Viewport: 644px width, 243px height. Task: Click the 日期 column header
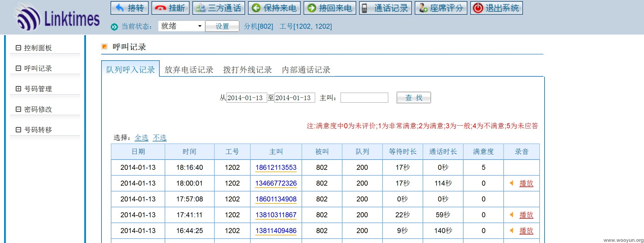click(138, 152)
